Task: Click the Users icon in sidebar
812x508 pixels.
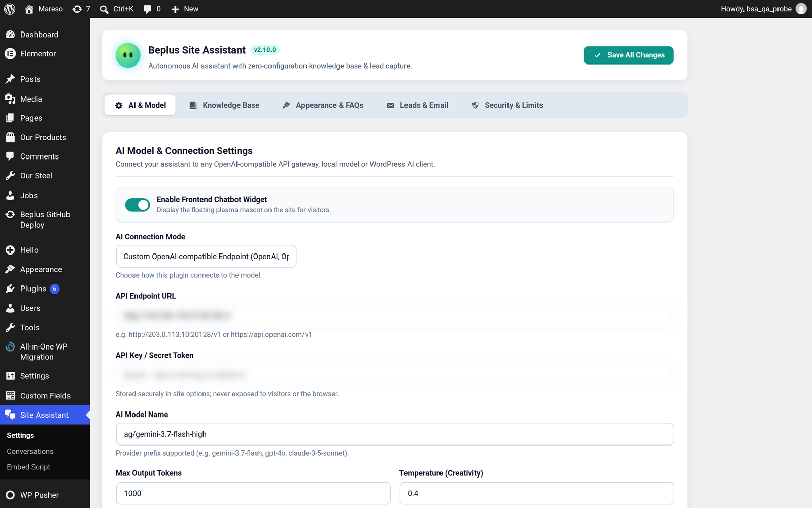Action: [10, 308]
